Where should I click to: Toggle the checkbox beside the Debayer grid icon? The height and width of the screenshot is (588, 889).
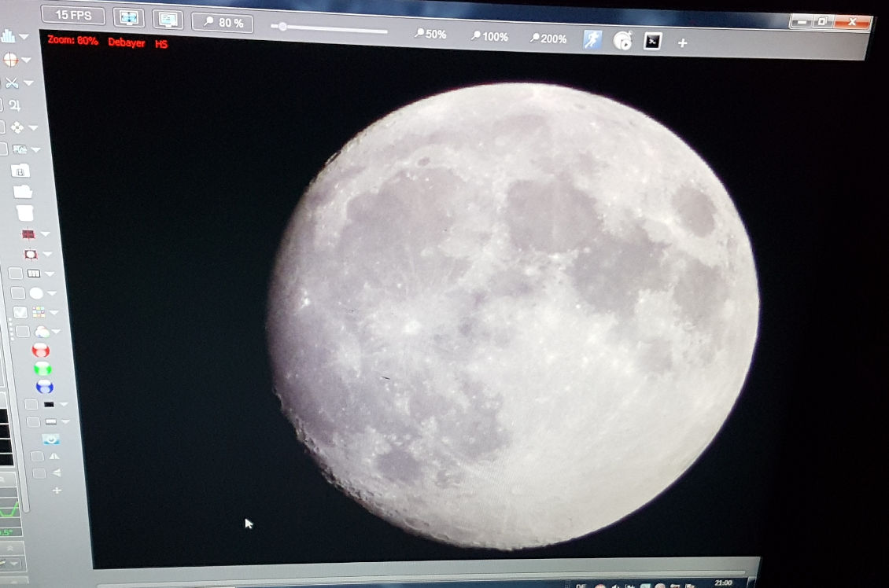pyautogui.click(x=20, y=312)
